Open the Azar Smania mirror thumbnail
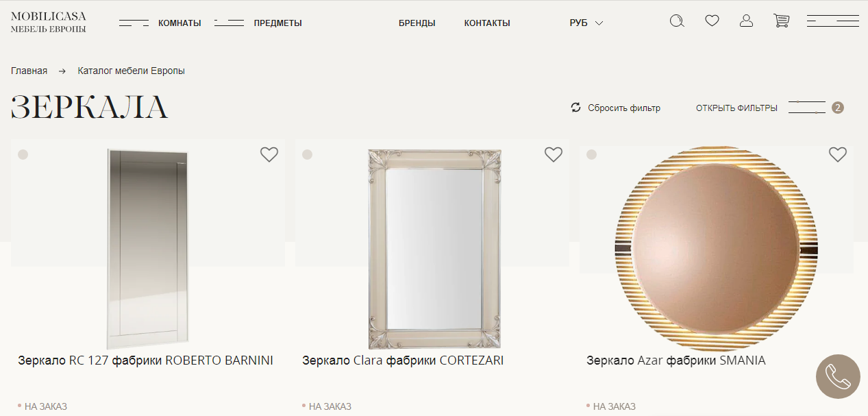The height and width of the screenshot is (416, 868). [x=716, y=248]
